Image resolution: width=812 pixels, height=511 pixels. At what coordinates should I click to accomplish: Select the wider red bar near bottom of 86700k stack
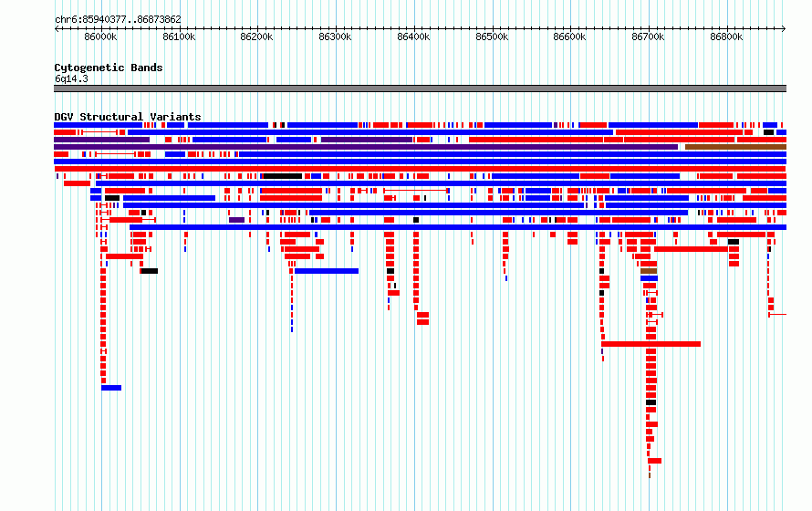pyautogui.click(x=654, y=461)
